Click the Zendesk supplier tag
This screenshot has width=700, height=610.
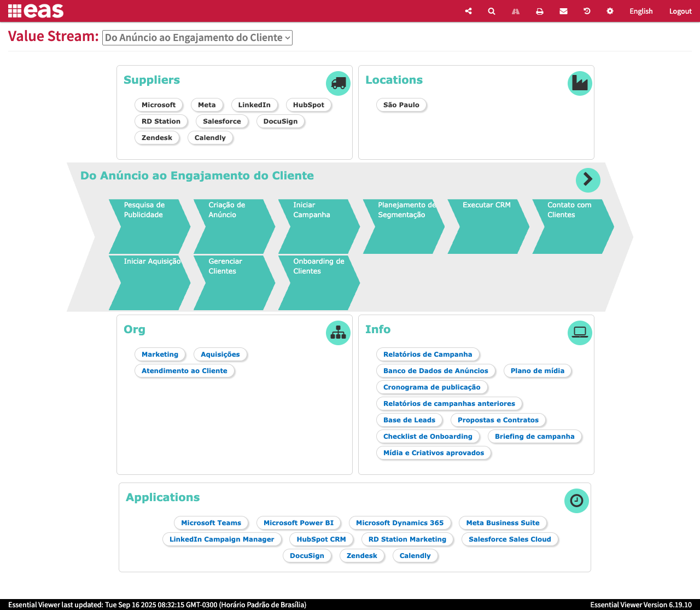pos(157,138)
